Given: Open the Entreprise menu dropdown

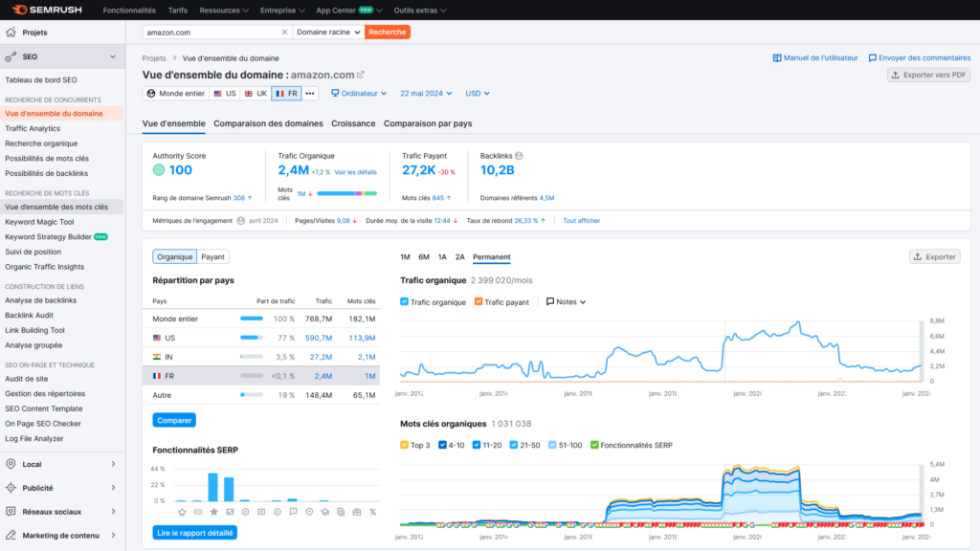Looking at the screenshot, I should tap(282, 10).
